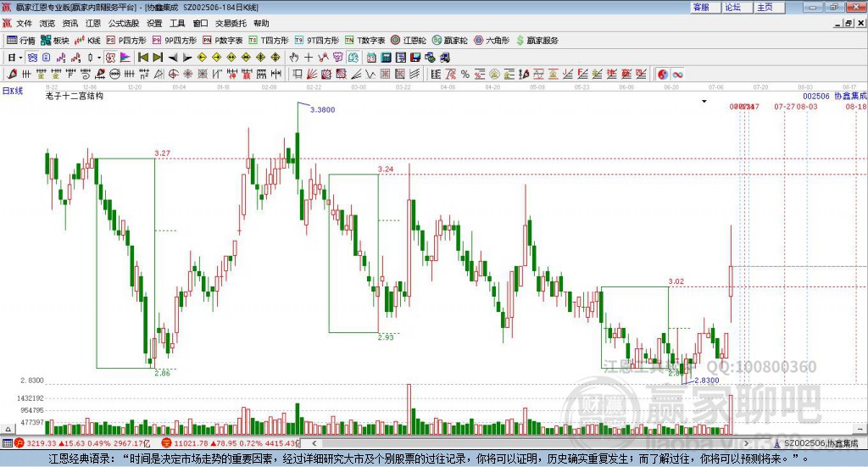The width and height of the screenshot is (868, 467).
Task: Select the spiral drawing tool
Action: coord(85,74)
